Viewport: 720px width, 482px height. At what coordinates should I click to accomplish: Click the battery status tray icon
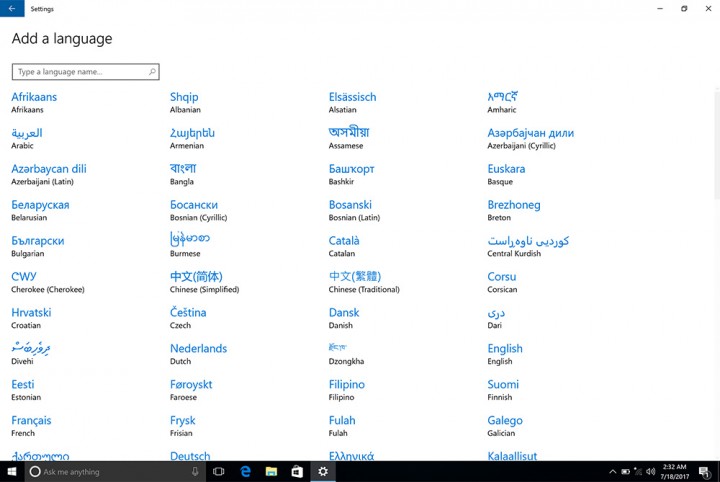[625, 471]
